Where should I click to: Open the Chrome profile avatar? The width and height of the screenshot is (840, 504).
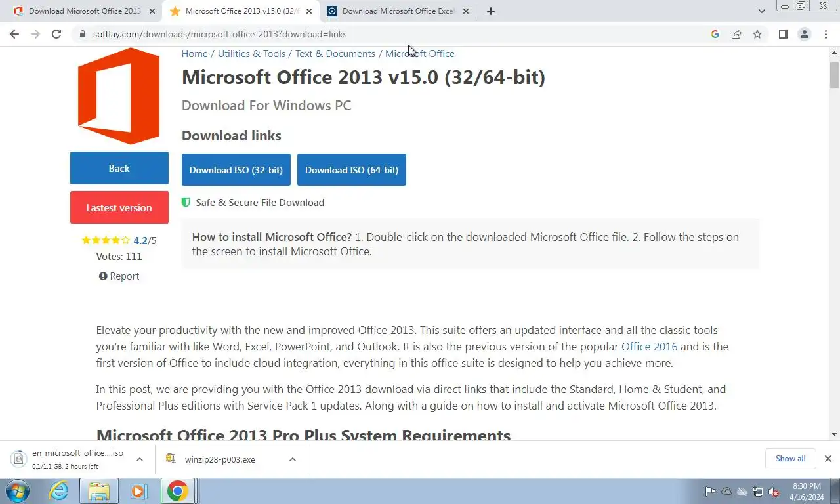(x=805, y=34)
